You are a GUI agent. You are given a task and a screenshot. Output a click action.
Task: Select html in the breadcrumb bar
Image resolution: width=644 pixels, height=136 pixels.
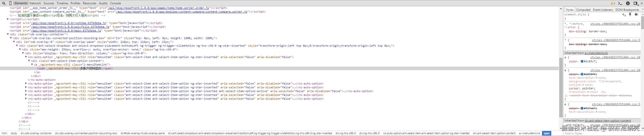point(5,133)
